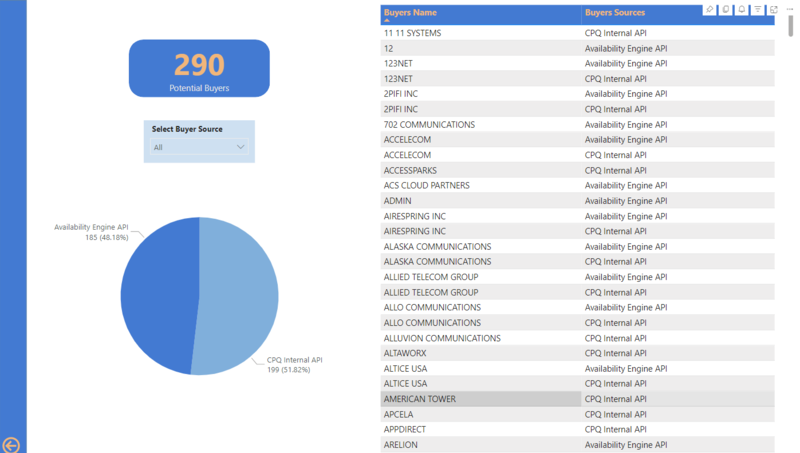
Task: Open filters on the table visual
Action: click(758, 10)
